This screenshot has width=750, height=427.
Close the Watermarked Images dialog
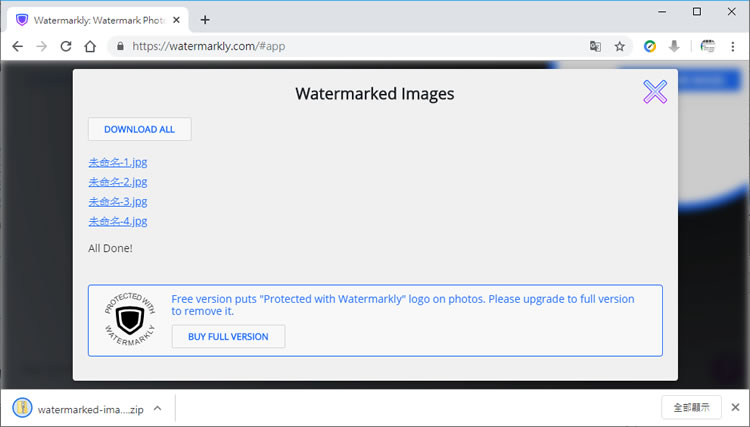pos(655,92)
